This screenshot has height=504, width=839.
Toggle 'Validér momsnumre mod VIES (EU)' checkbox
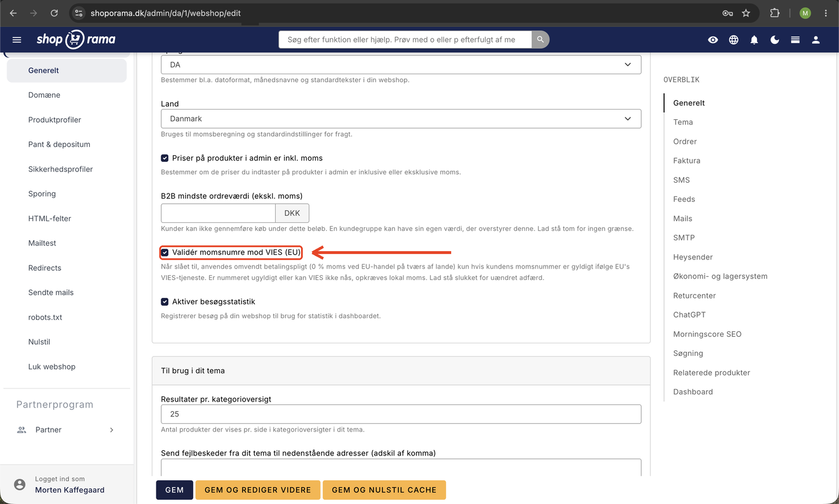pos(165,252)
